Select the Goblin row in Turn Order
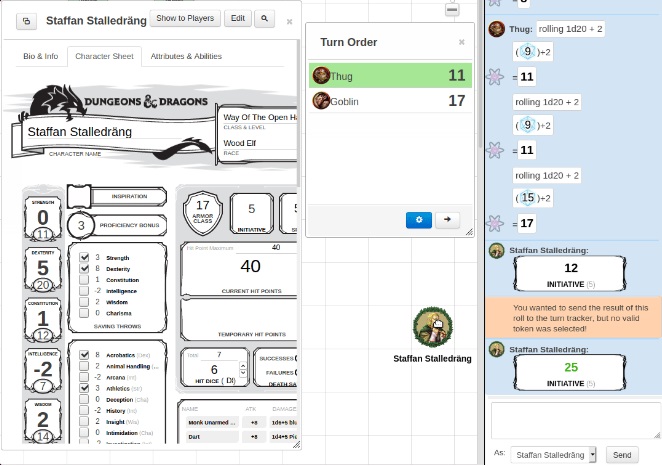 (x=390, y=101)
